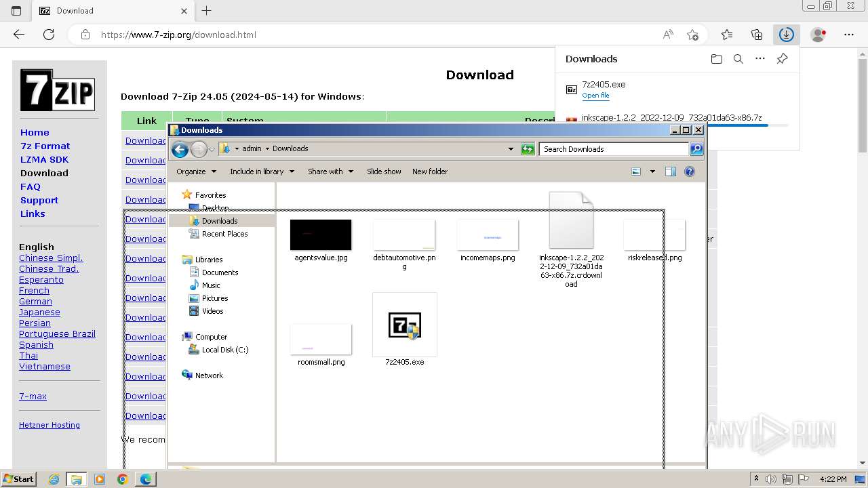Select Network in navigation pane
This screenshot has width=868, height=488.
(209, 375)
